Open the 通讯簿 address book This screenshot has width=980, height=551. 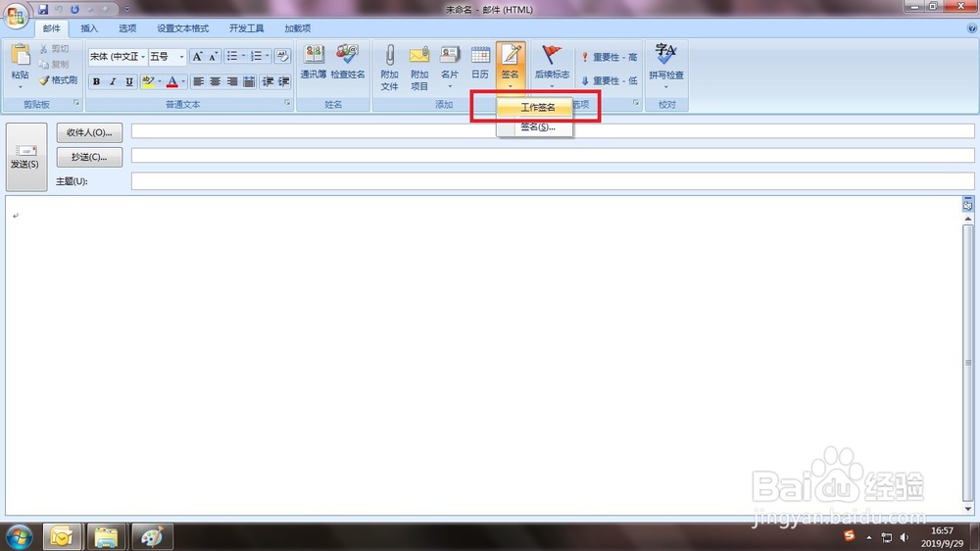(314, 62)
